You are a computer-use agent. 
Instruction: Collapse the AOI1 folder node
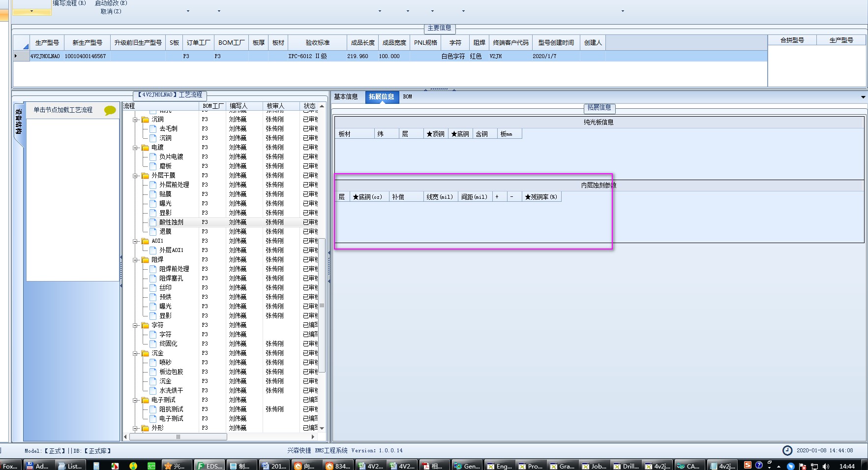(135, 241)
